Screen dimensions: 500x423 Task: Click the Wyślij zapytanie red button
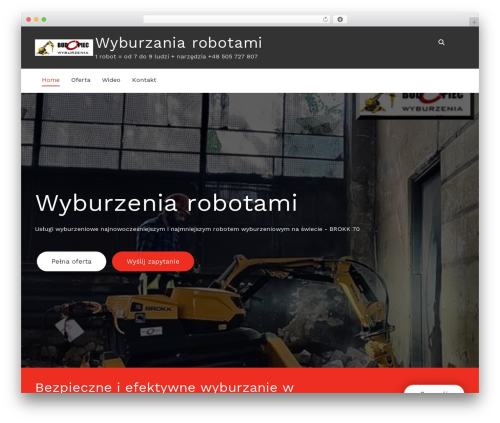coord(153,261)
